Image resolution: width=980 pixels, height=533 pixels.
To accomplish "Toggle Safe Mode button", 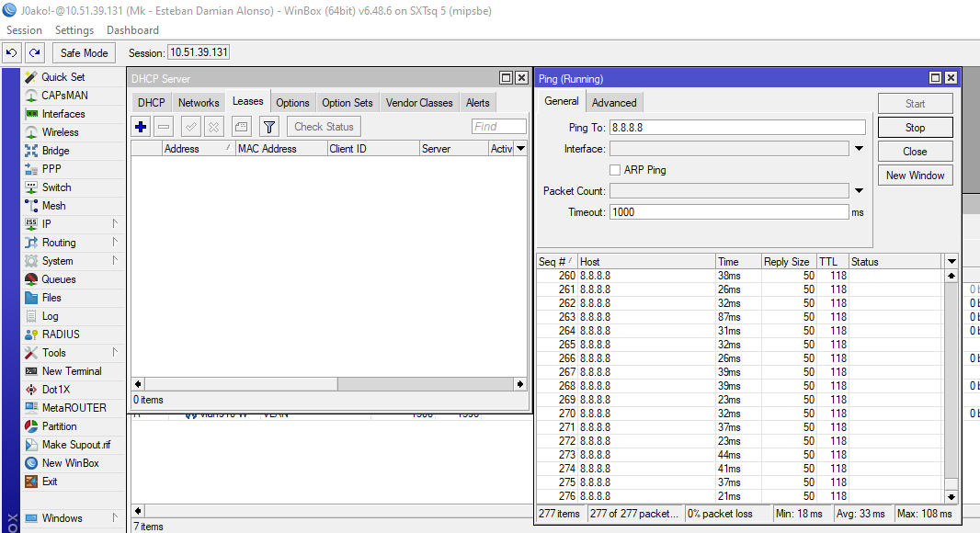I will point(85,53).
